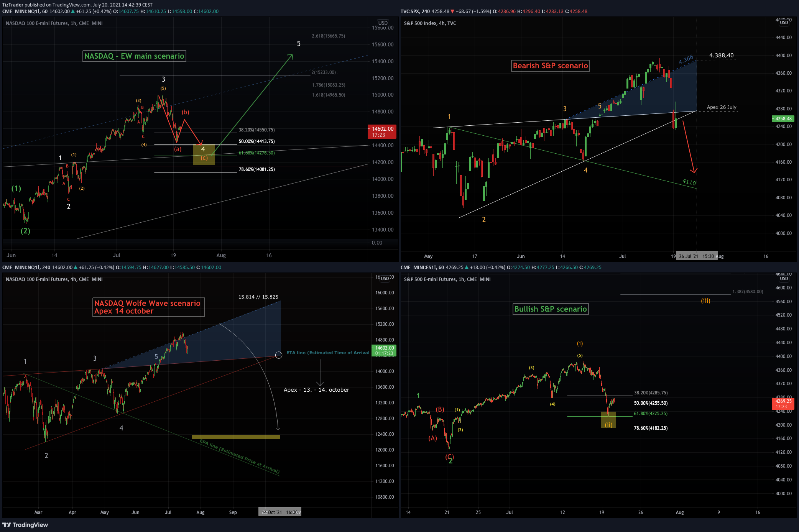Click the yellow wave 4 target box
The width and height of the screenshot is (799, 532).
coord(204,154)
